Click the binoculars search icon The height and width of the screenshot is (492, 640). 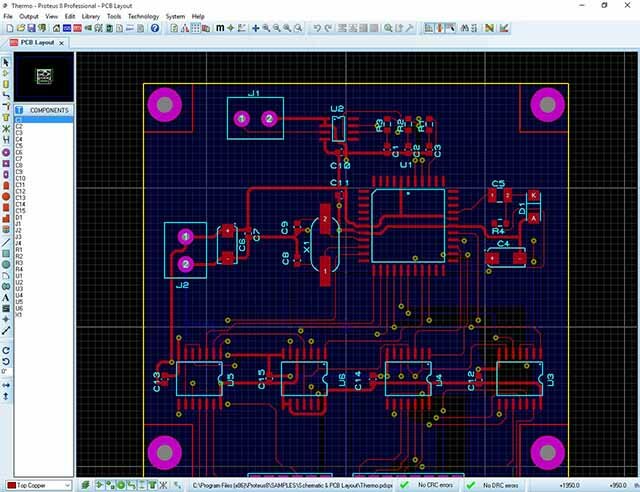[464, 28]
